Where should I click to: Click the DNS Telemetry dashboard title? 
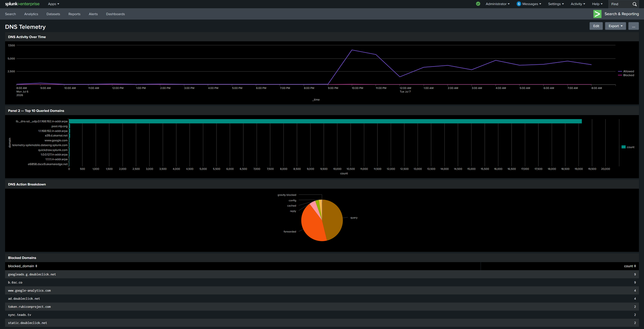tap(25, 27)
